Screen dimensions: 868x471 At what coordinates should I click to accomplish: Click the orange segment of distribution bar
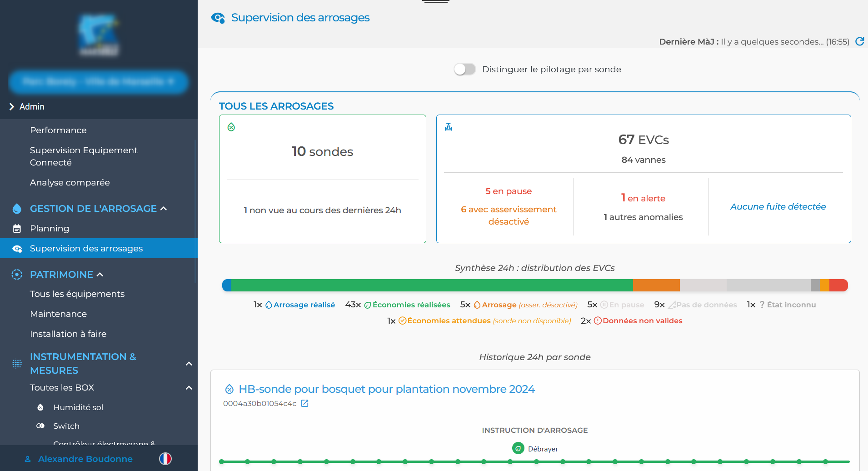pos(656,286)
